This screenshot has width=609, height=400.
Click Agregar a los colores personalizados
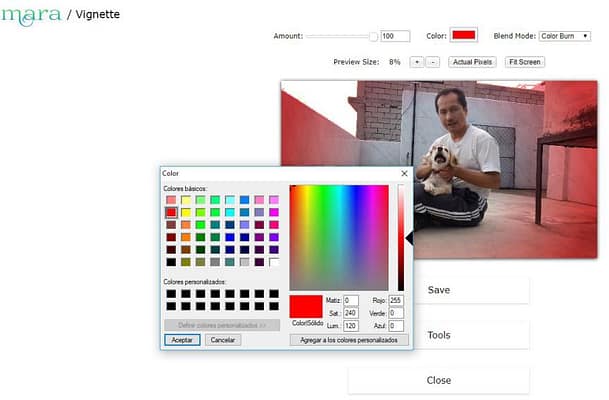coord(349,340)
